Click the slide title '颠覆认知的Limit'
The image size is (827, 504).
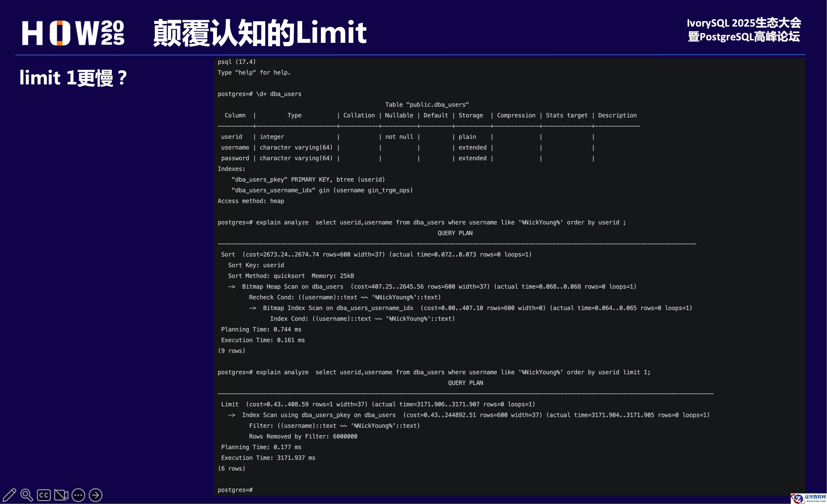click(259, 33)
